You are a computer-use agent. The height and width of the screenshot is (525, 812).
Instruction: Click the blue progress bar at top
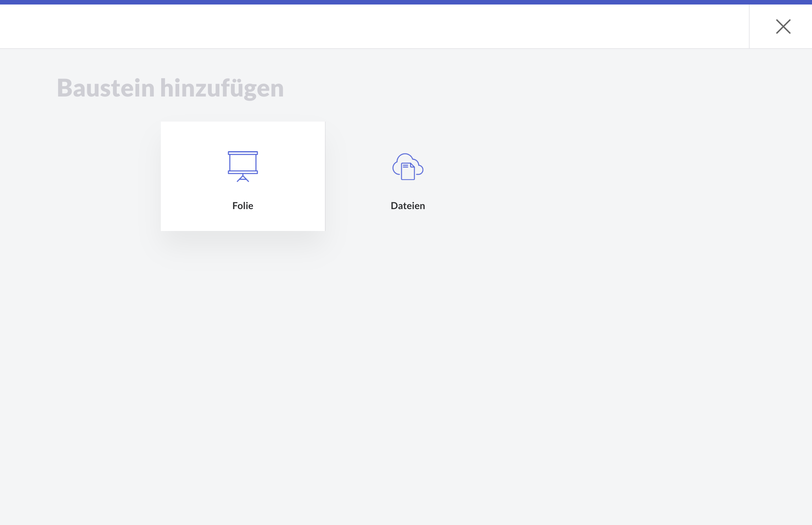click(x=406, y=2)
